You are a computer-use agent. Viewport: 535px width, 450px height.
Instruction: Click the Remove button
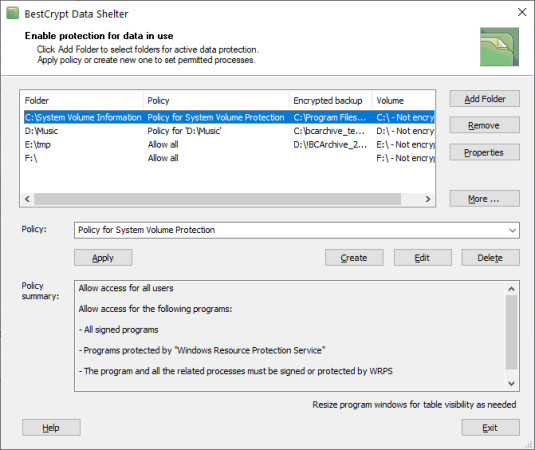[485, 125]
